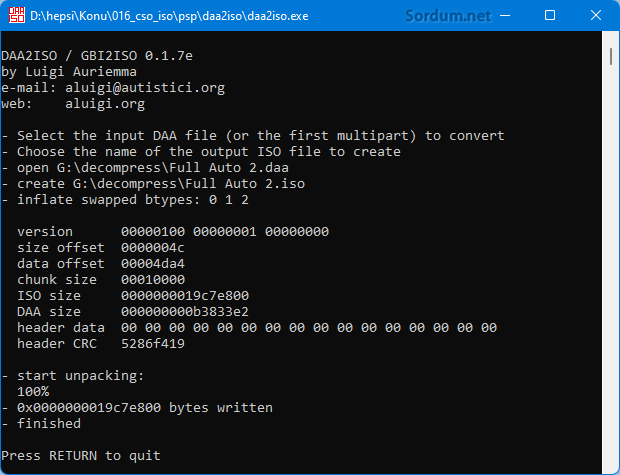Click the DAA ISO app icon in title bar

tap(16, 15)
